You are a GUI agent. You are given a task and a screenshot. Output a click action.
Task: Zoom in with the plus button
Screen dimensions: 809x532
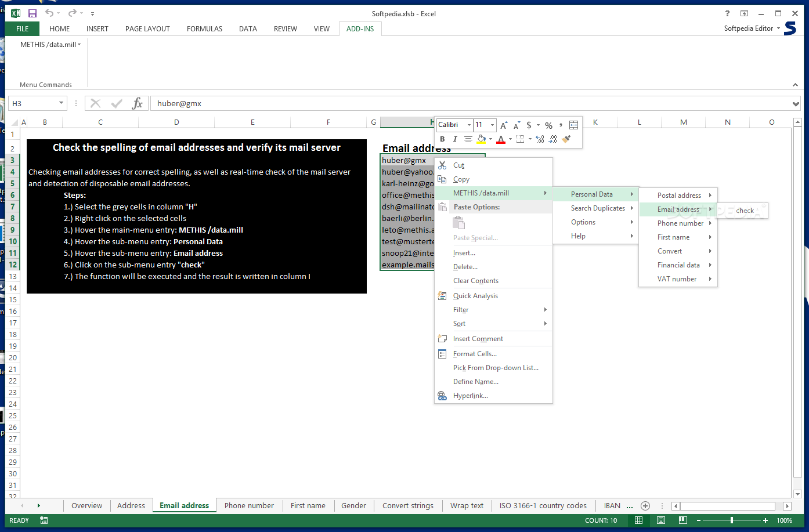coord(765,520)
